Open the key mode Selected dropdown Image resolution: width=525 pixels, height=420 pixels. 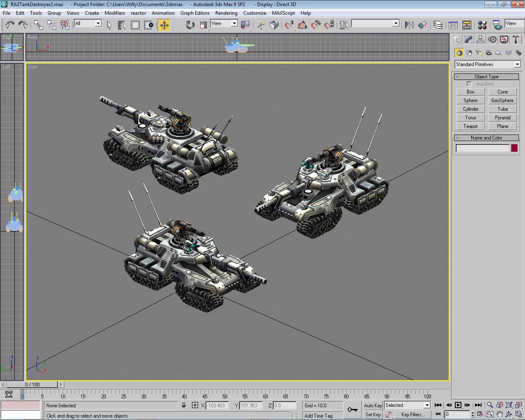coord(427,405)
